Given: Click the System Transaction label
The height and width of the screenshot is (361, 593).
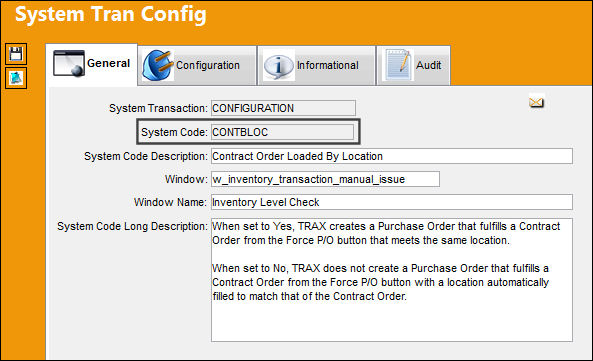Looking at the screenshot, I should 158,108.
